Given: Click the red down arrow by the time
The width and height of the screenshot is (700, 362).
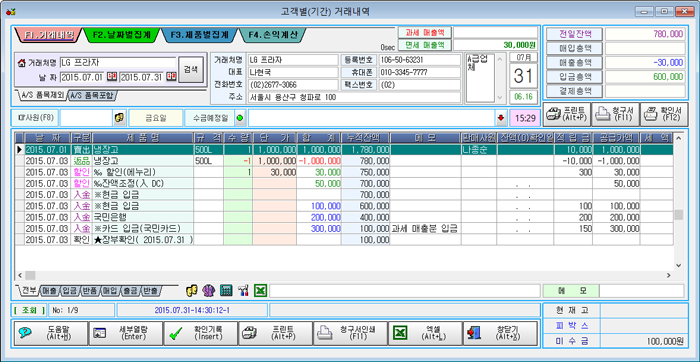Looking at the screenshot, I should (501, 118).
